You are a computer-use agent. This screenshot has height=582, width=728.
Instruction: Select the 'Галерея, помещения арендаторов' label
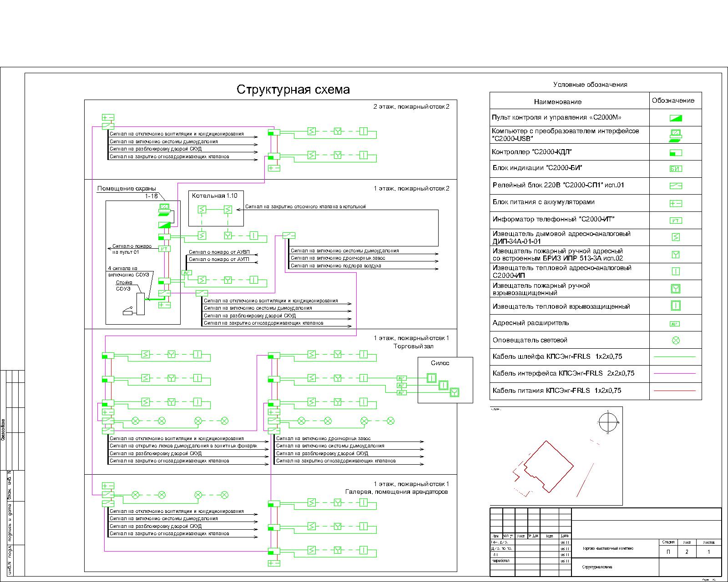click(x=397, y=492)
